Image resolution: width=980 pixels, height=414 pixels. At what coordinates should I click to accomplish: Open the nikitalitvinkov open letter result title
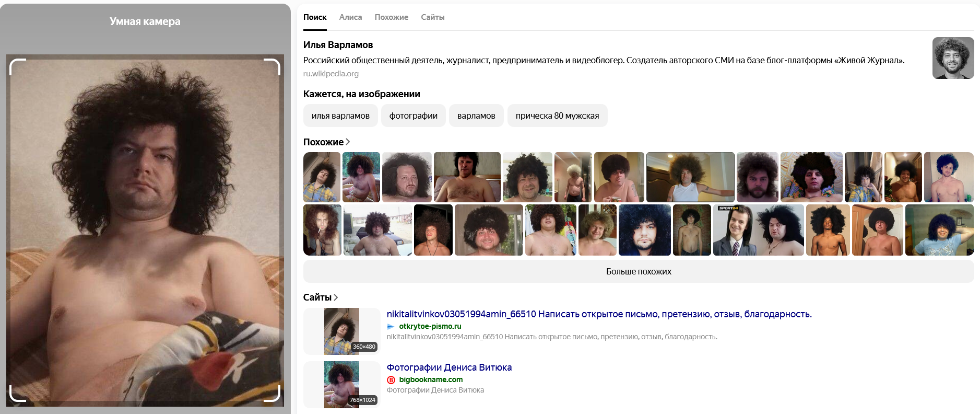pyautogui.click(x=599, y=314)
